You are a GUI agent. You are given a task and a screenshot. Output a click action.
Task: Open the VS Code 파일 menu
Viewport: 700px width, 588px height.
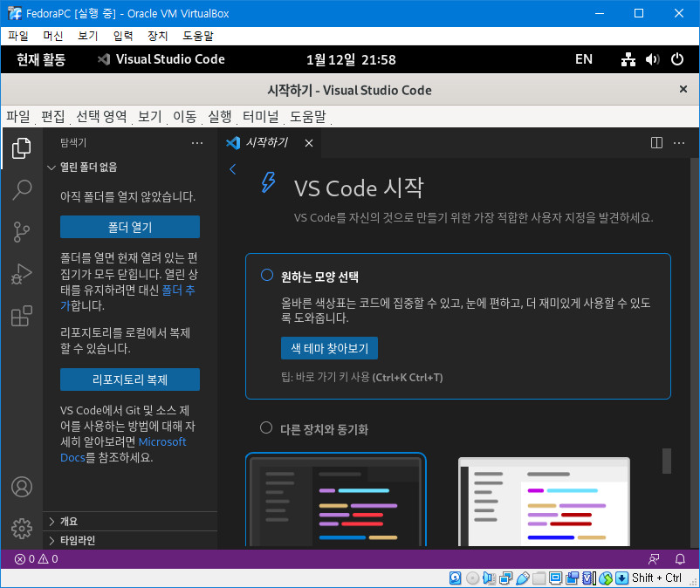click(x=17, y=116)
